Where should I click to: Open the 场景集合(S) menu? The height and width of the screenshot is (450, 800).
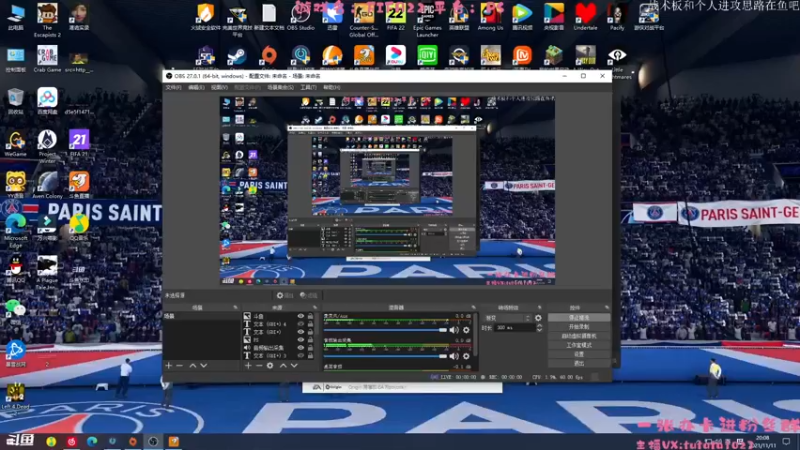pos(281,88)
